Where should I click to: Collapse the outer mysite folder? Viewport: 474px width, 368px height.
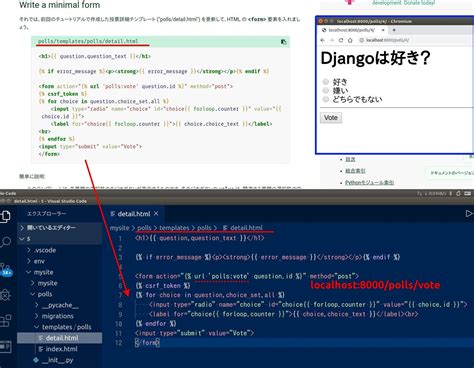(59, 272)
